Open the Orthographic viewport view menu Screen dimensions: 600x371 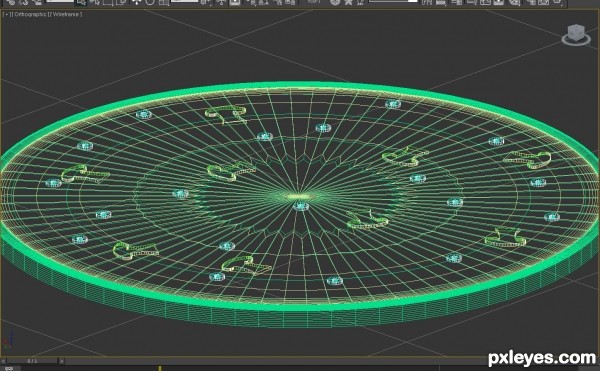point(30,15)
